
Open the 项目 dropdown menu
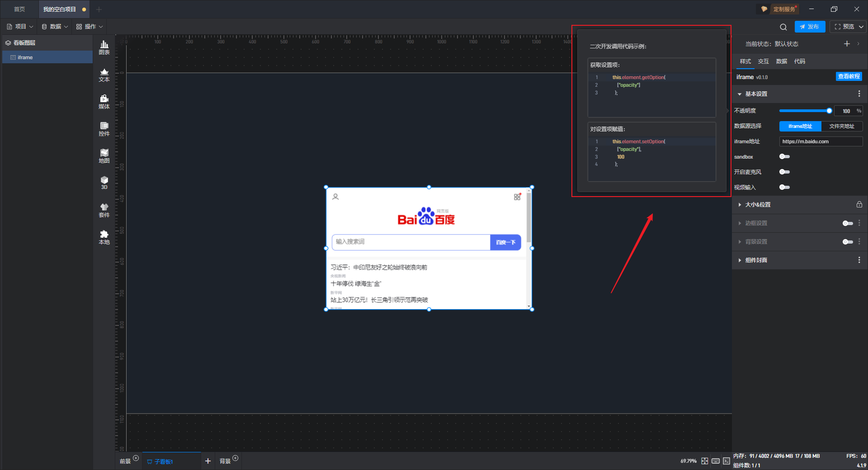[20, 27]
